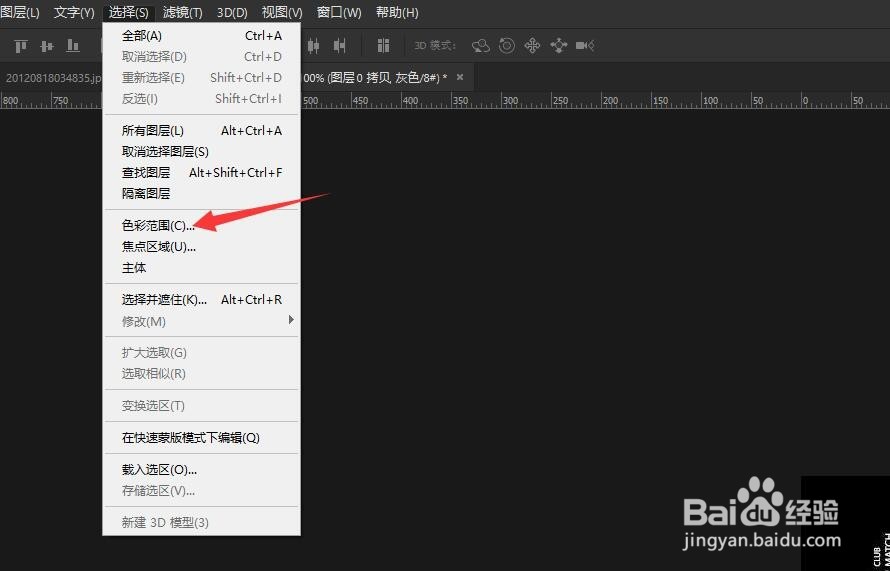Close the 图层 0 拷贝 document tab

[460, 77]
